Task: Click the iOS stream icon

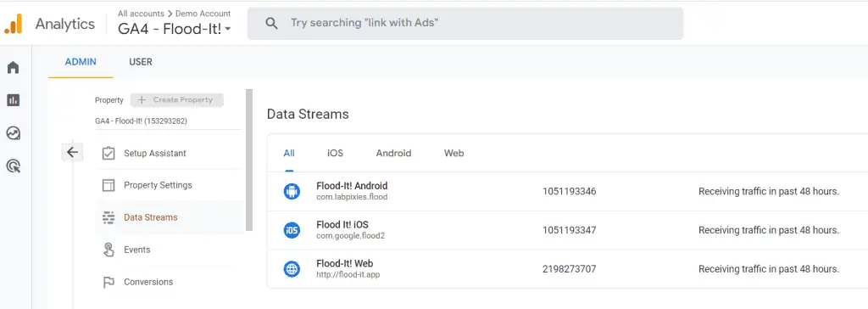Action: [x=292, y=230]
